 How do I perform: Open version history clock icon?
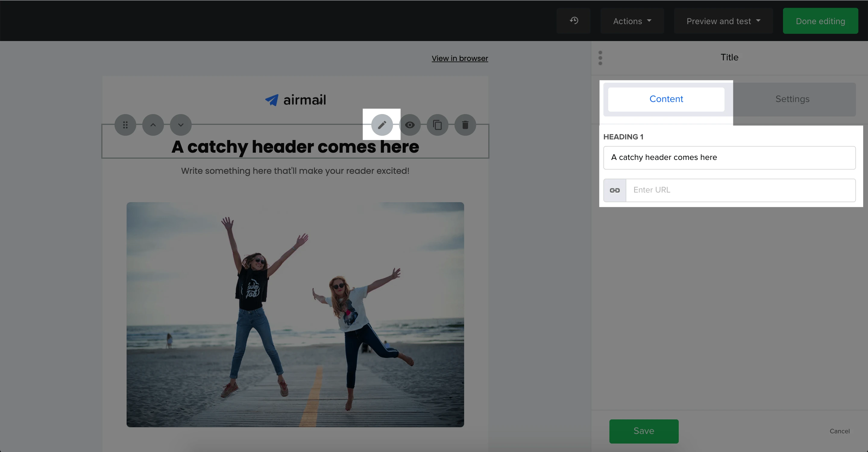tap(574, 21)
